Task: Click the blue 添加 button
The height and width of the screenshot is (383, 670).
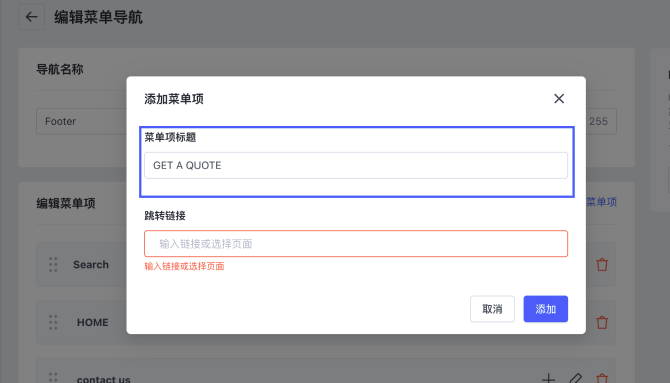Action: tap(546, 309)
